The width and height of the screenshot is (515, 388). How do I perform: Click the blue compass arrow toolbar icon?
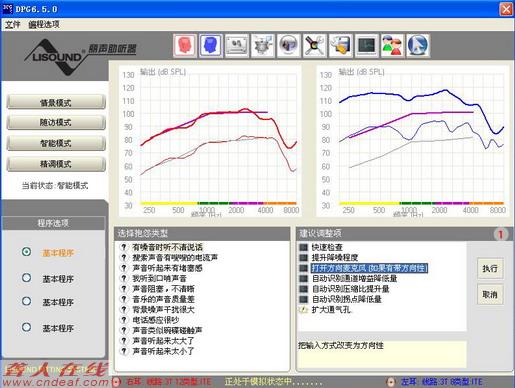(x=418, y=45)
